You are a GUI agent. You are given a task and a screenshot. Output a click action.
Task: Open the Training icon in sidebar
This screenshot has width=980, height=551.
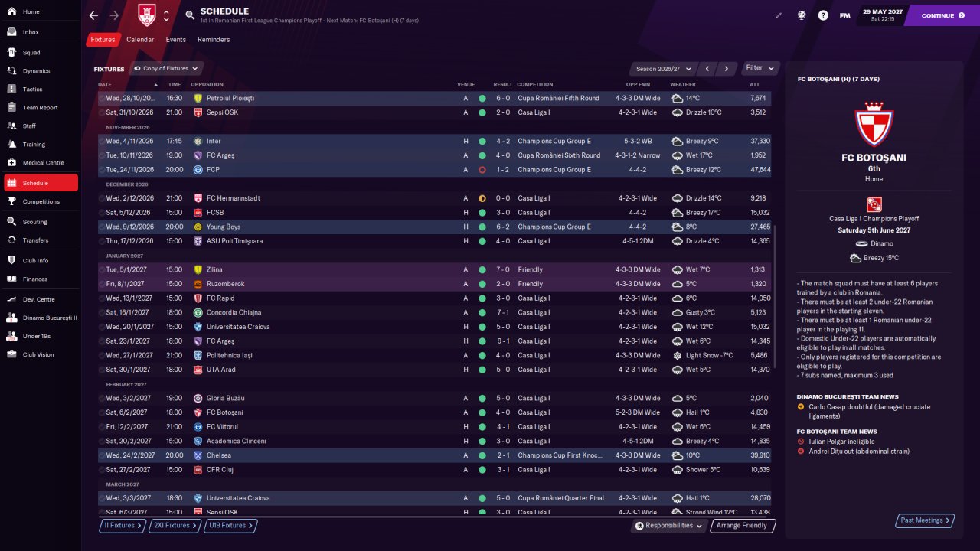tap(12, 145)
